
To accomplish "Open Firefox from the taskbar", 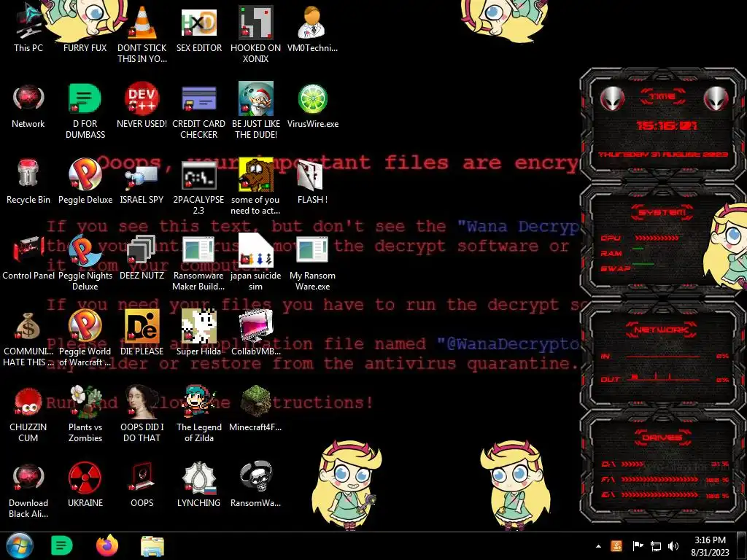I will pyautogui.click(x=107, y=545).
